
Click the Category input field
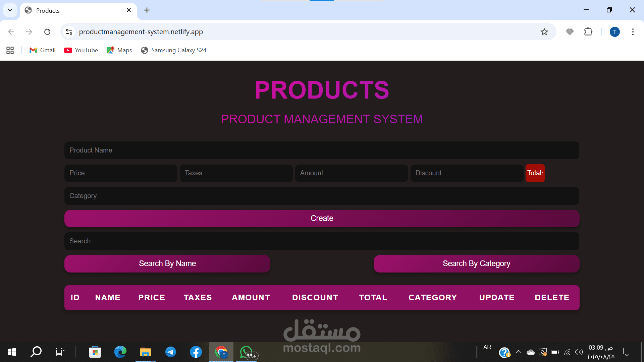(322, 196)
